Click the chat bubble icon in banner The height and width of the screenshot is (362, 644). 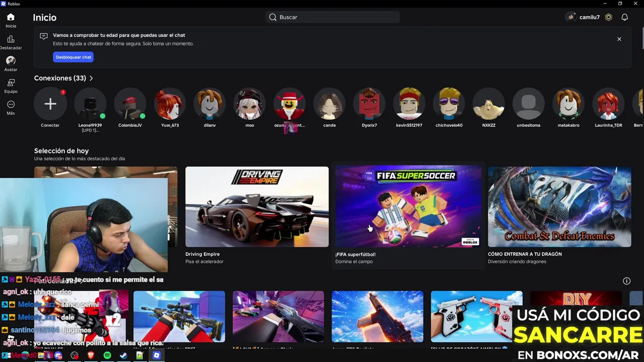pos(44,36)
